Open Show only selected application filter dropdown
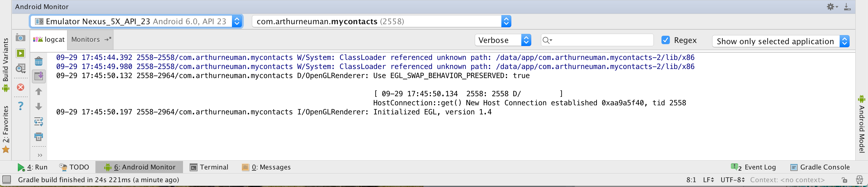 click(781, 41)
